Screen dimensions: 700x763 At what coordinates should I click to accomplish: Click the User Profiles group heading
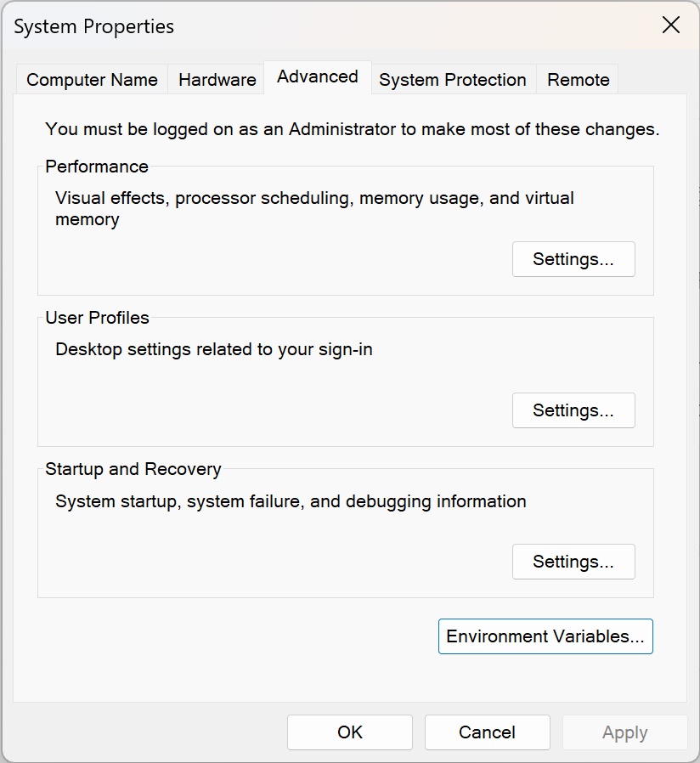click(x=97, y=318)
